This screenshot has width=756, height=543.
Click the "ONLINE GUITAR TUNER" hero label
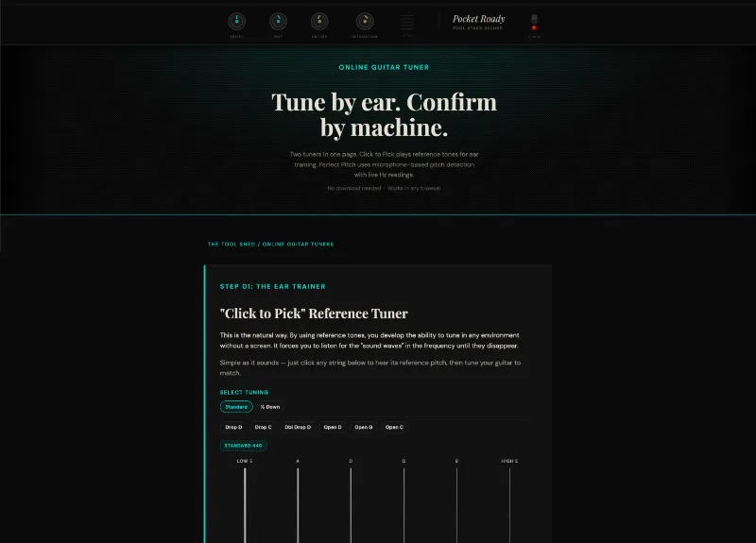point(384,67)
